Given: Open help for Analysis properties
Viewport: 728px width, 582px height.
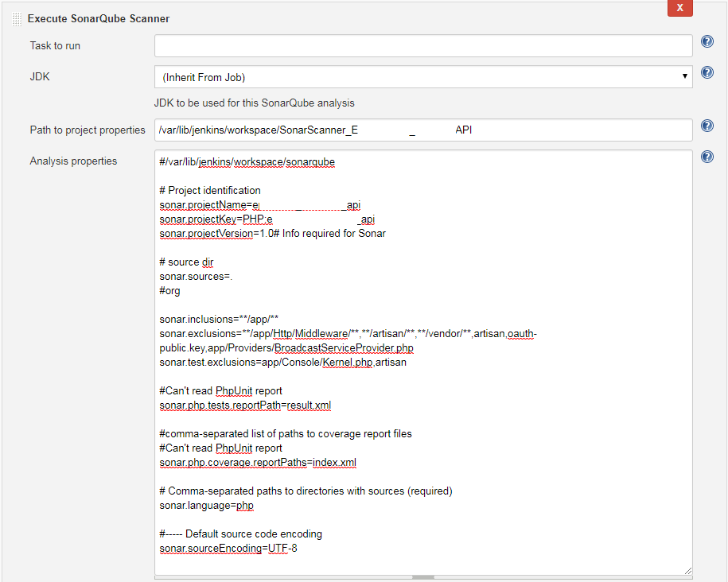Looking at the screenshot, I should point(707,157).
